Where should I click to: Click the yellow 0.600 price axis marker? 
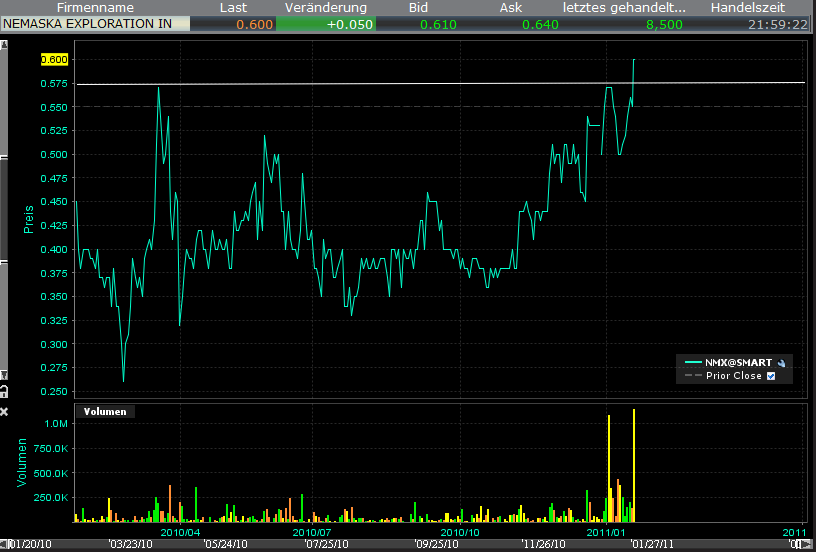[54, 59]
